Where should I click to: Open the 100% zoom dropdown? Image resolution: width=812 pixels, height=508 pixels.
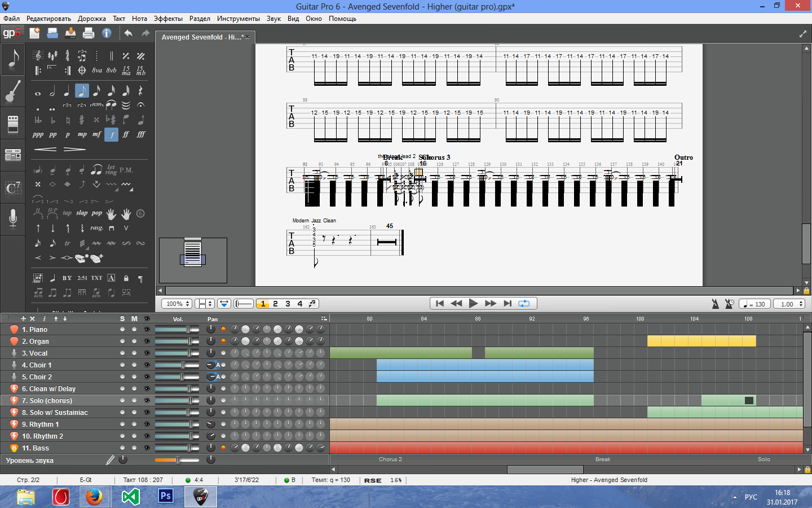(178, 304)
